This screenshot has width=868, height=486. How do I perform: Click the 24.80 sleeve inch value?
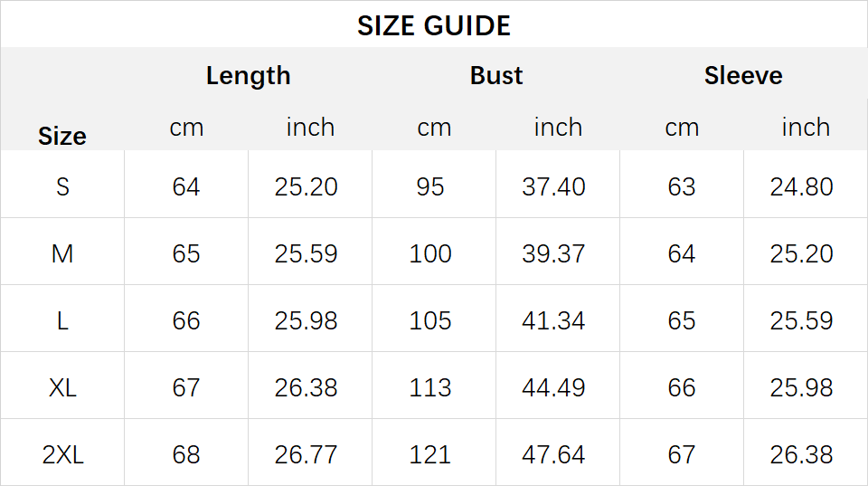pos(802,186)
